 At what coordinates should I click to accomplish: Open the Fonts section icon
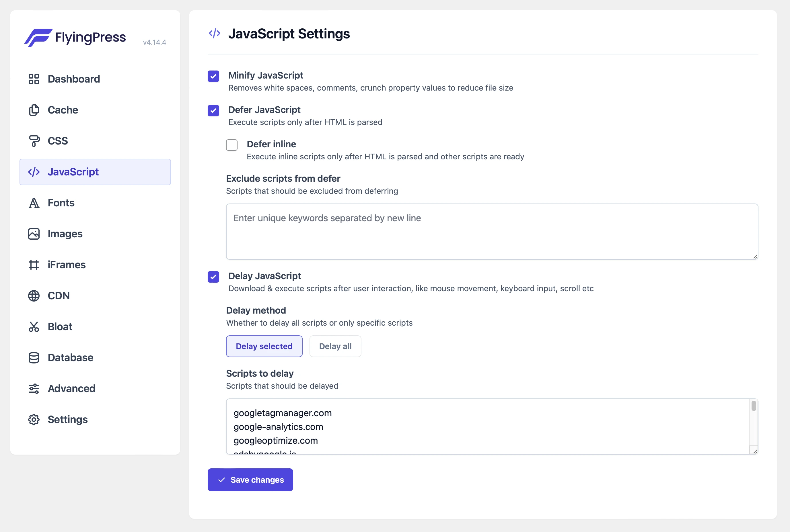pyautogui.click(x=34, y=203)
